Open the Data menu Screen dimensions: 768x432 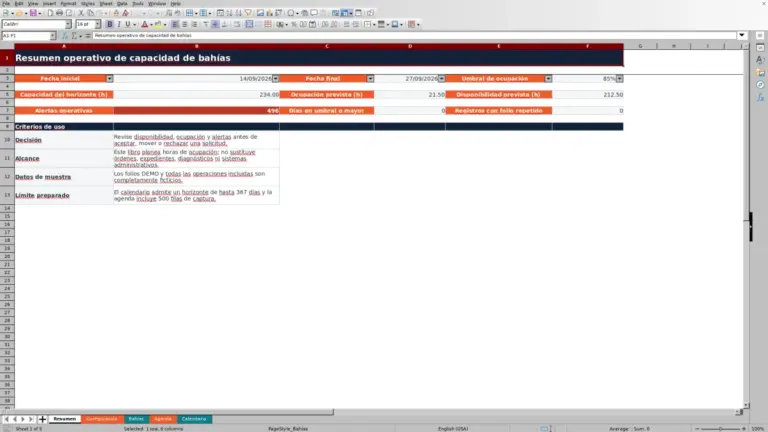(x=122, y=3)
